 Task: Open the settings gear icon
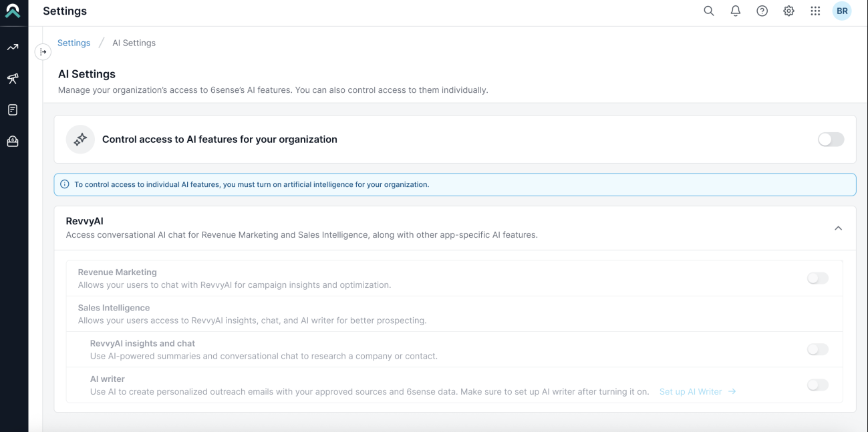[788, 11]
